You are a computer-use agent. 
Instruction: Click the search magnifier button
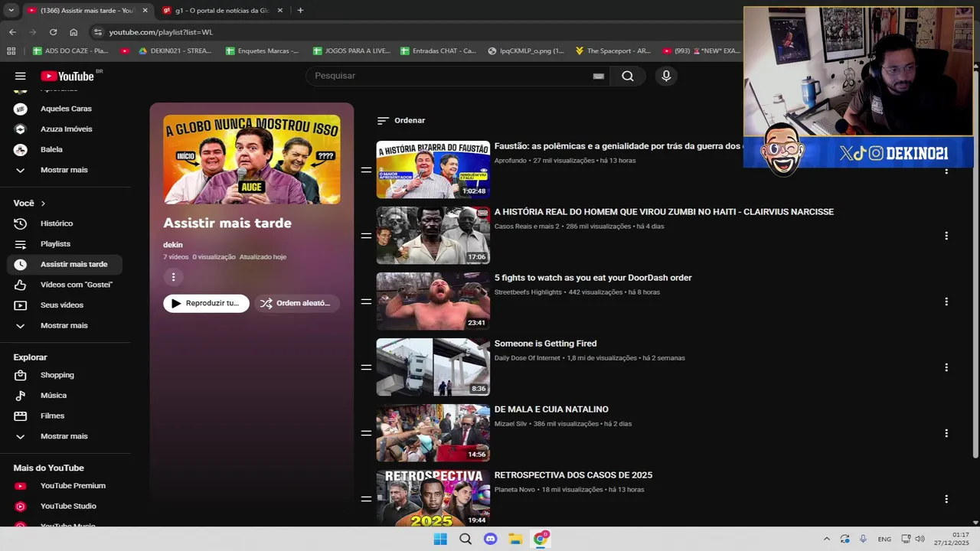coord(628,76)
